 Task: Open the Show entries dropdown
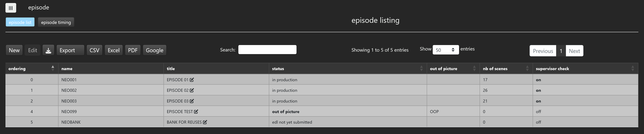coord(446,50)
